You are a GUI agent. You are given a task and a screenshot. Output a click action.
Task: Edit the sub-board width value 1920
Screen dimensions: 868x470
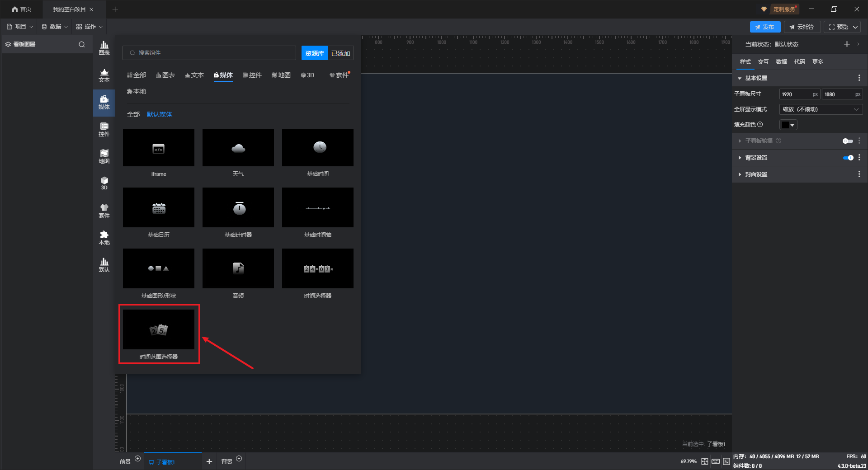coord(799,94)
